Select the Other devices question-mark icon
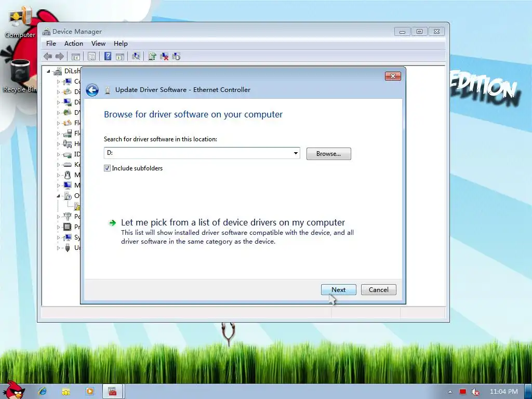The height and width of the screenshot is (399, 532). [68, 196]
